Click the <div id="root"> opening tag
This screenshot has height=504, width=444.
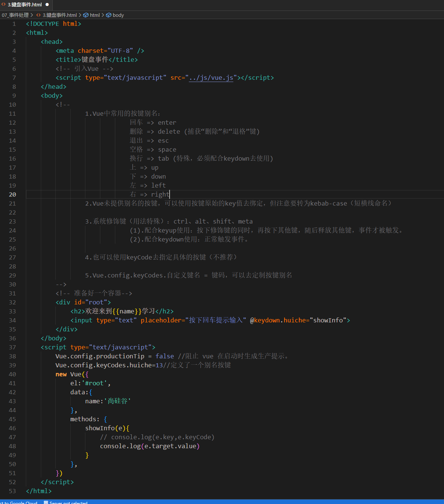[x=83, y=302]
